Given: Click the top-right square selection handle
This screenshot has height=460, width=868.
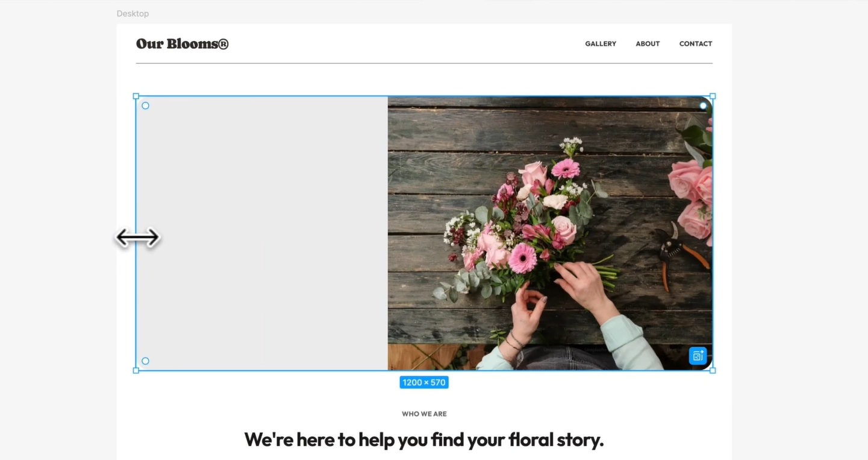Looking at the screenshot, I should pyautogui.click(x=713, y=96).
